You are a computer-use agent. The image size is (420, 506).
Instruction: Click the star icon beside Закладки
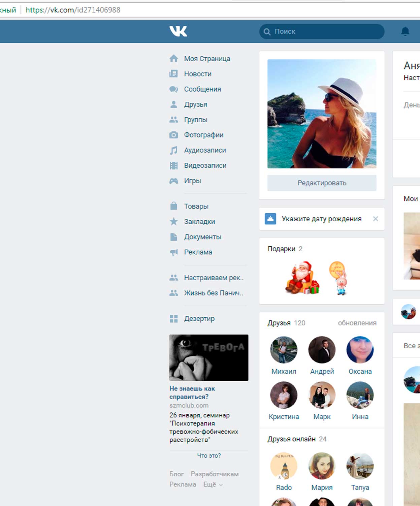[x=174, y=221]
